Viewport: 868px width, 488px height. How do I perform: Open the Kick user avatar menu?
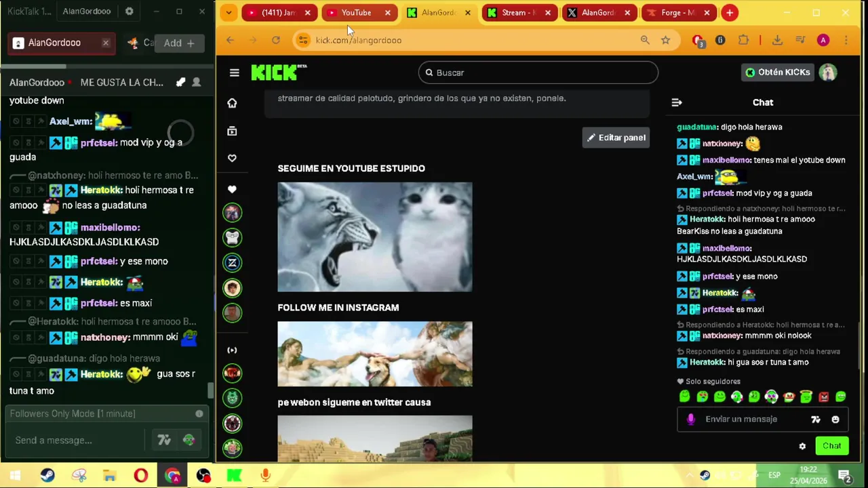[828, 72]
